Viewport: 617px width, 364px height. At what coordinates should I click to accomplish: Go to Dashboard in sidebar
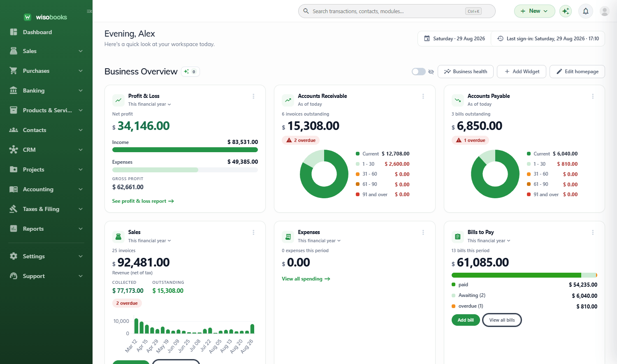[x=46, y=32]
